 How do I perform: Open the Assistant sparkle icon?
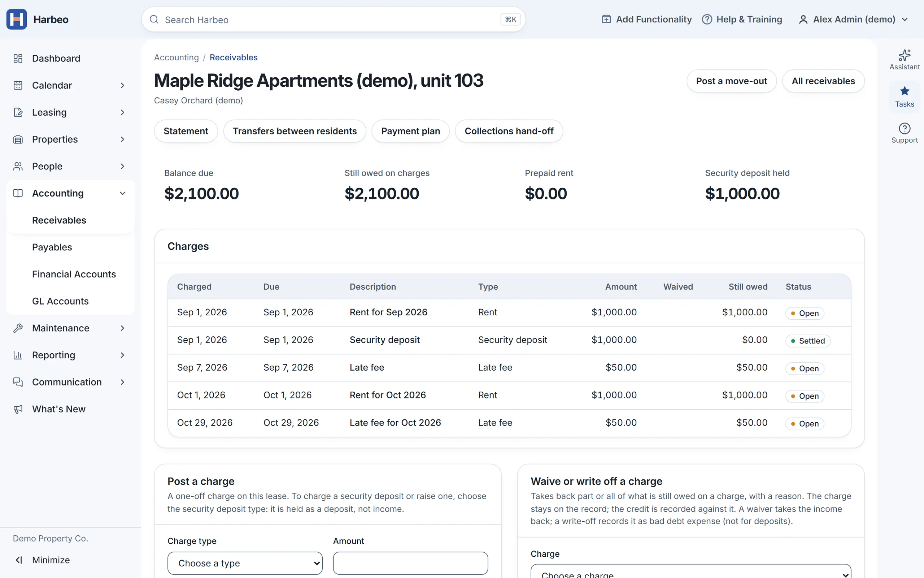pyautogui.click(x=904, y=55)
